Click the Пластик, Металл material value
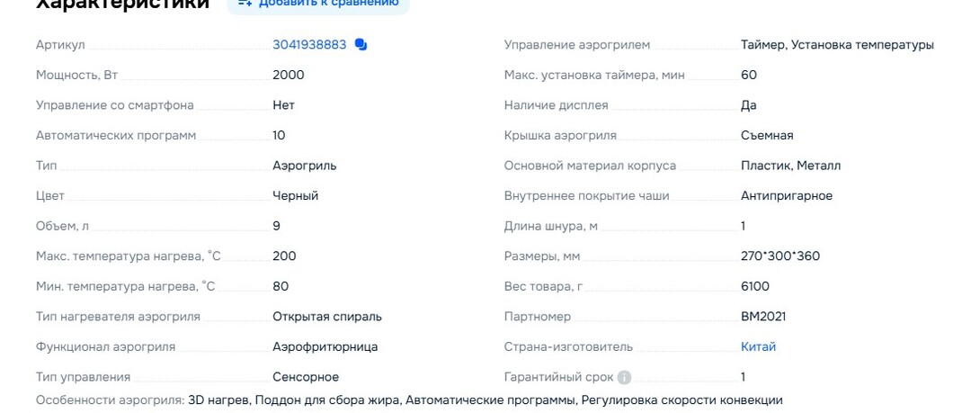This screenshot has width=980, height=413. point(791,166)
